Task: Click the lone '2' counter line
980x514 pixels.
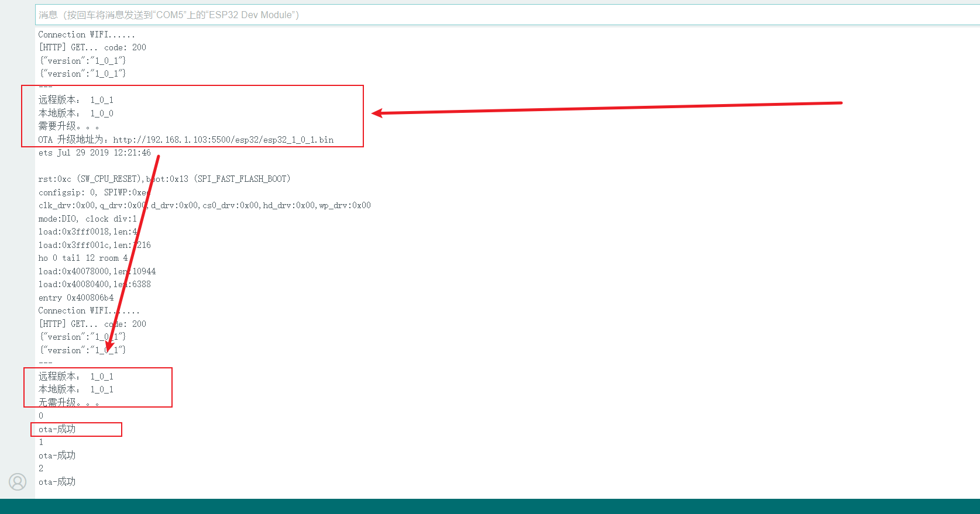Action: click(x=41, y=468)
